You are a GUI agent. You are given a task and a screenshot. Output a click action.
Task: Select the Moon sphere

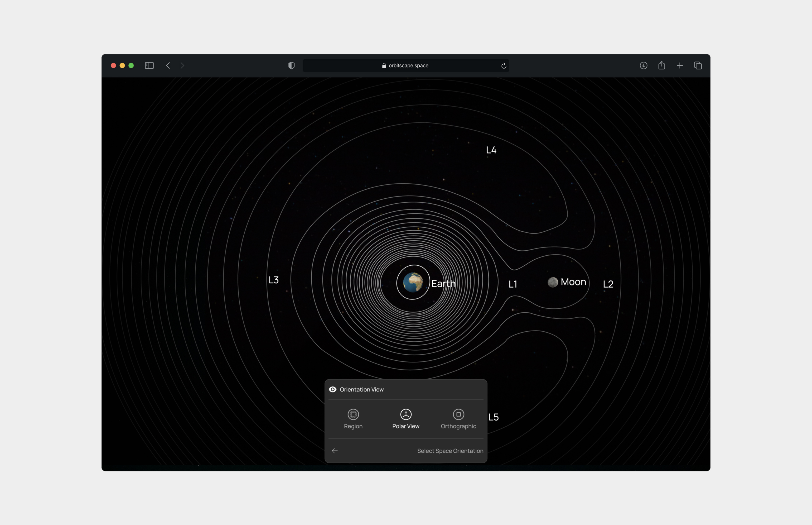click(553, 282)
